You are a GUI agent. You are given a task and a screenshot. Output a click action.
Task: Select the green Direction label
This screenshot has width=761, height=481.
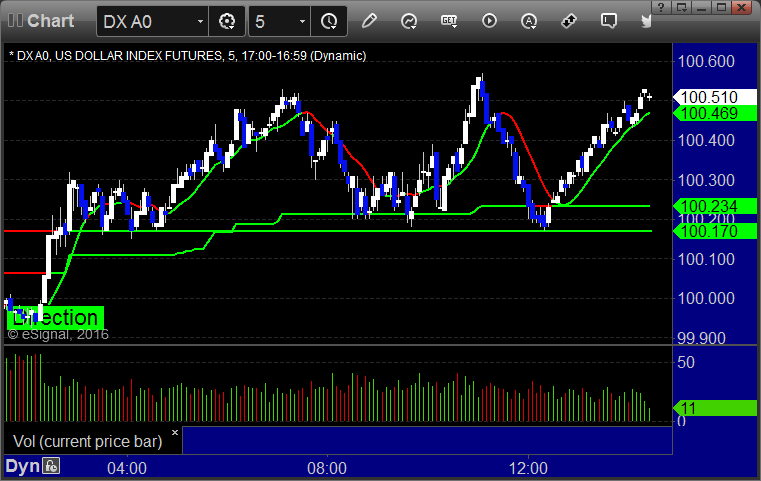(x=55, y=318)
